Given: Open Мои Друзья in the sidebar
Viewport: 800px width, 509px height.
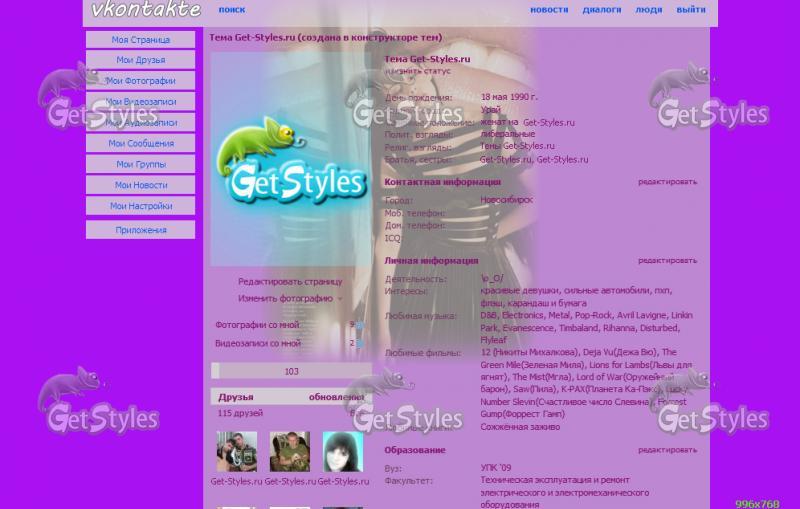Looking at the screenshot, I should point(140,60).
